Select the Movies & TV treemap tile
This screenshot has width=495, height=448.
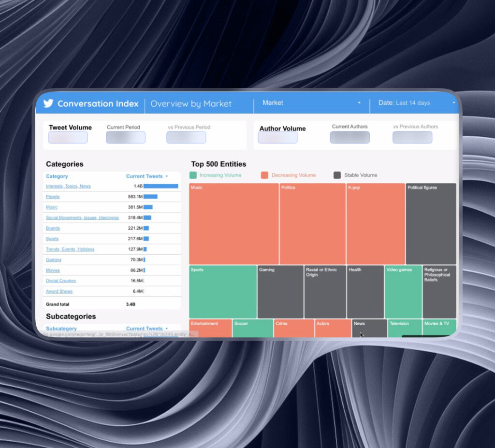[439, 328]
